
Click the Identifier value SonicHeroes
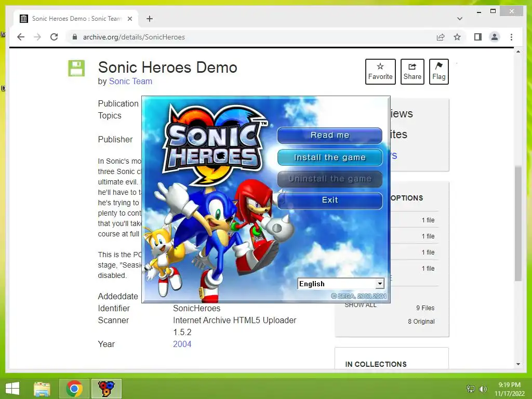tap(197, 309)
